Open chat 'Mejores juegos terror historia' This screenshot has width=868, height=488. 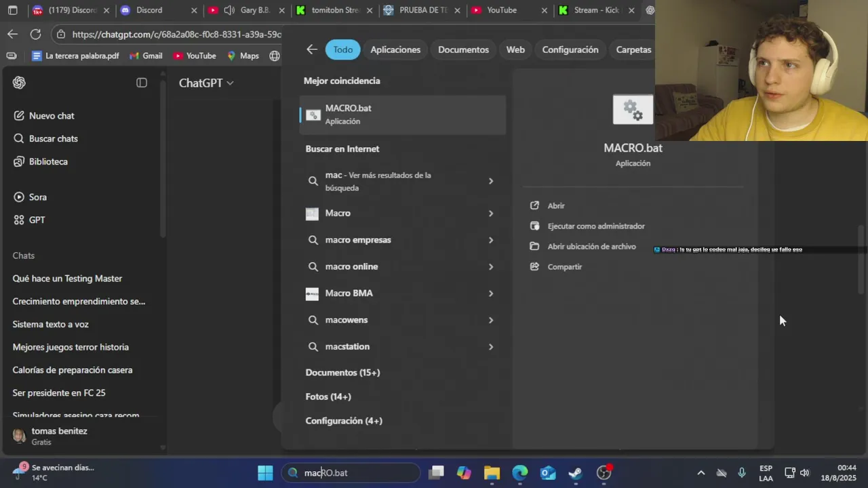coord(71,347)
